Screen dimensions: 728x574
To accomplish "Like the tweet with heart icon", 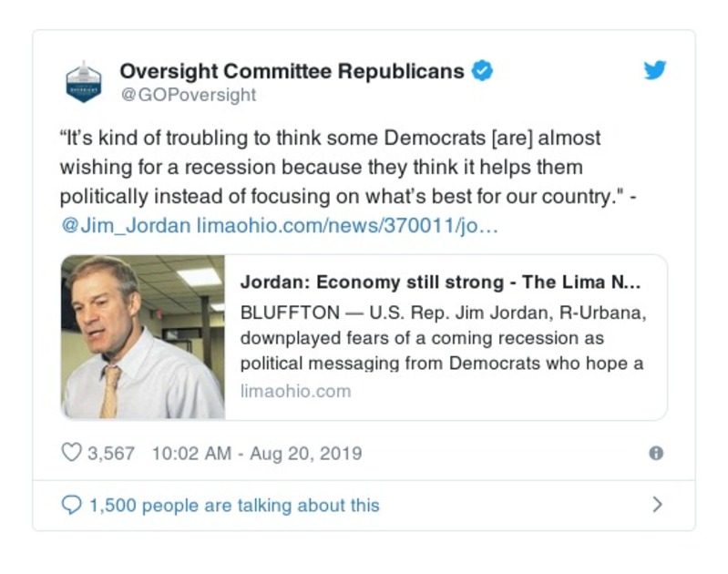I will click(71, 452).
